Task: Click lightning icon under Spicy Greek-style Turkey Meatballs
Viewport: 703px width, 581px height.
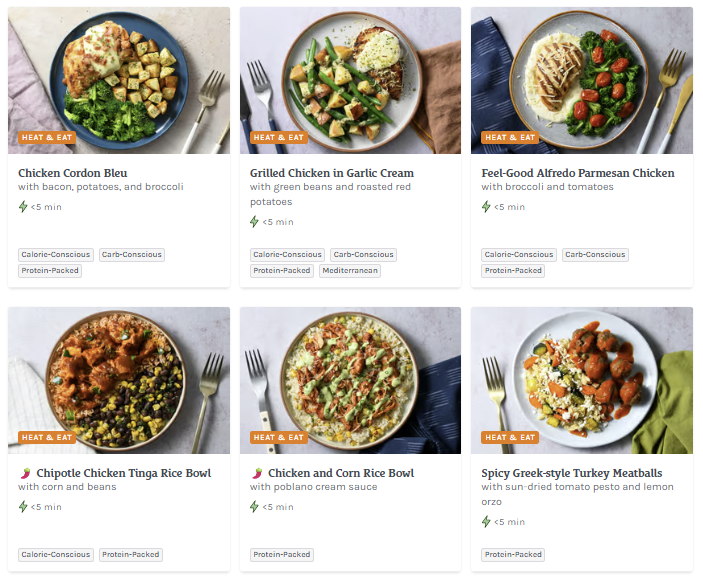Action: coord(486,521)
